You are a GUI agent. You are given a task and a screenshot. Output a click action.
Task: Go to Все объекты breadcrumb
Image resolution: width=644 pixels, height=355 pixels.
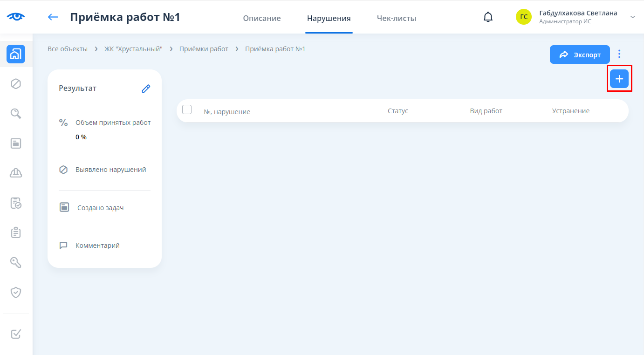tap(68, 49)
